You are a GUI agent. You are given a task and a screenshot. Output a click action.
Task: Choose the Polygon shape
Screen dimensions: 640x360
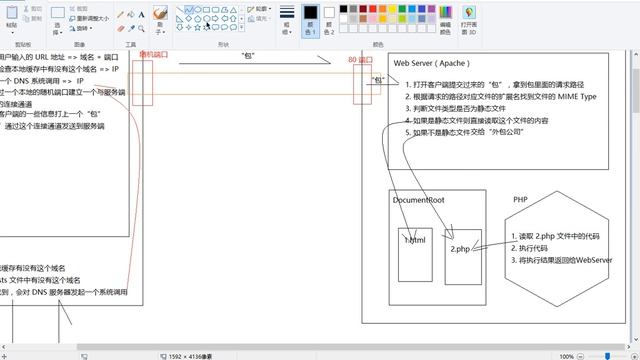coord(224,10)
